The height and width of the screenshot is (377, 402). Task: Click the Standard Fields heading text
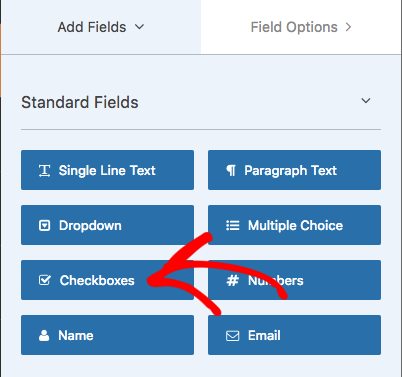click(x=80, y=102)
